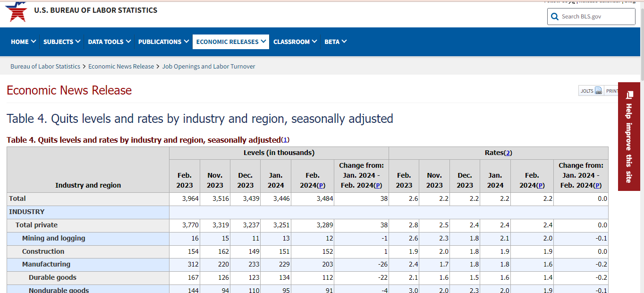Focus the Search BLS.gov input field
The image size is (644, 293).
tap(591, 17)
